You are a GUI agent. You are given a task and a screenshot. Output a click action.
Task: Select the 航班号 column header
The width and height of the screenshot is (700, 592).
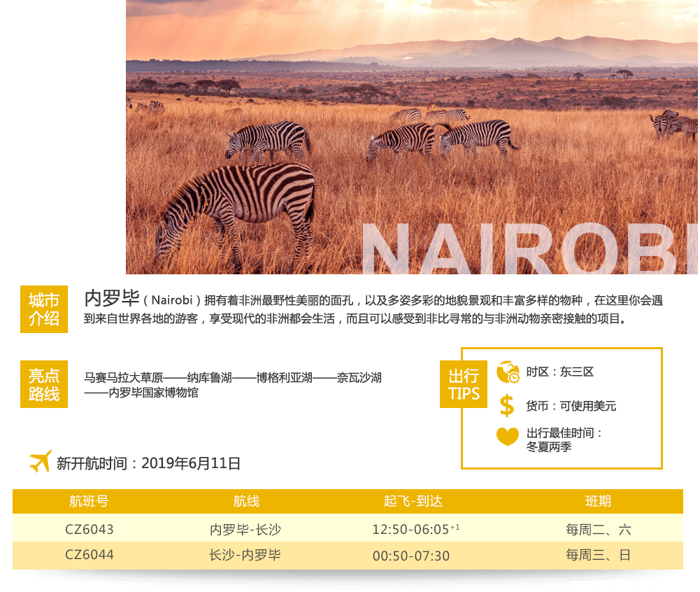(89, 501)
